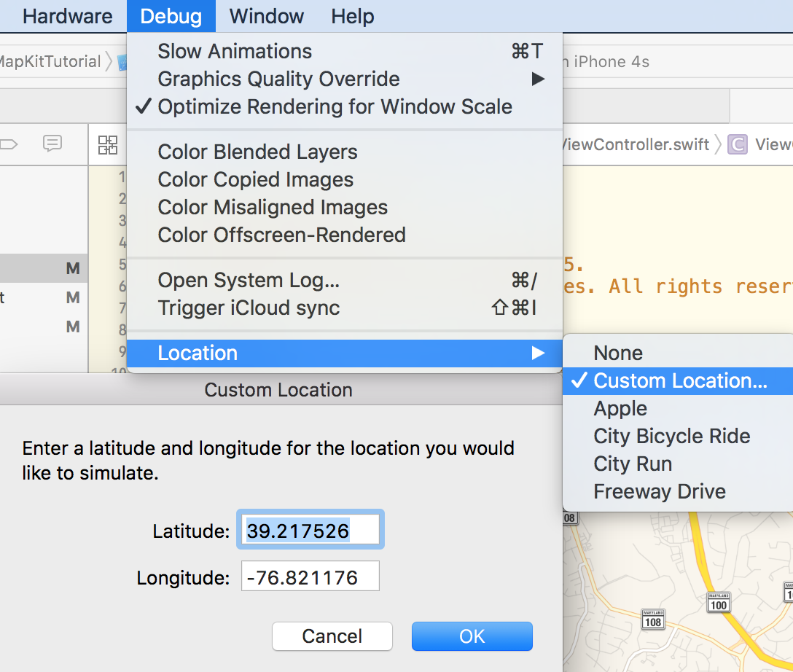Click the class C icon in jump bar

[x=738, y=144]
